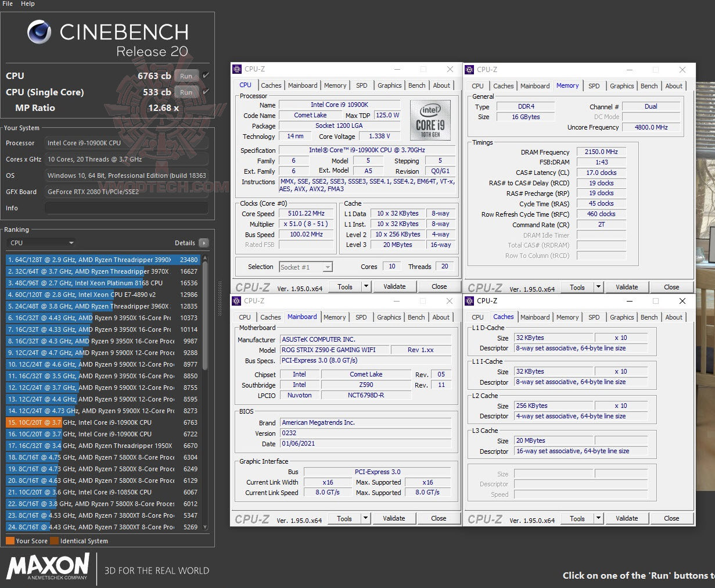The image size is (715, 588).
Task: Click the brown Identical System legend swatch
Action: click(55, 541)
